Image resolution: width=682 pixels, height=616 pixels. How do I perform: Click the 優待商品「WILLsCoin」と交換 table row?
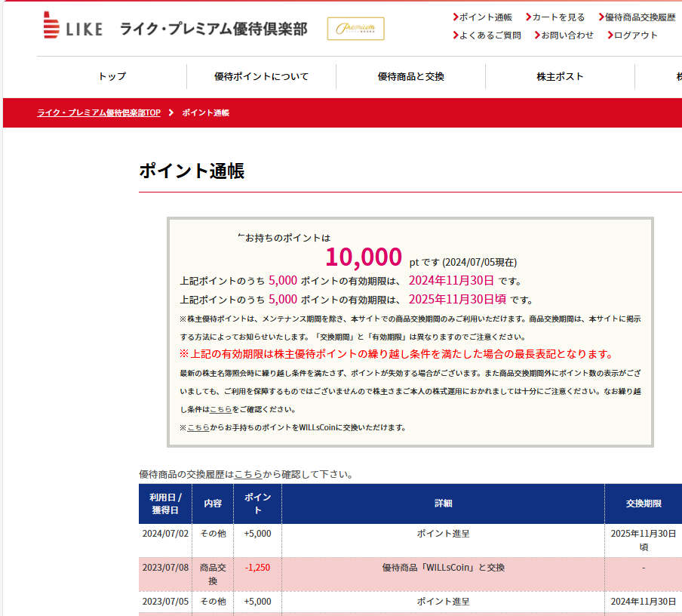(443, 568)
